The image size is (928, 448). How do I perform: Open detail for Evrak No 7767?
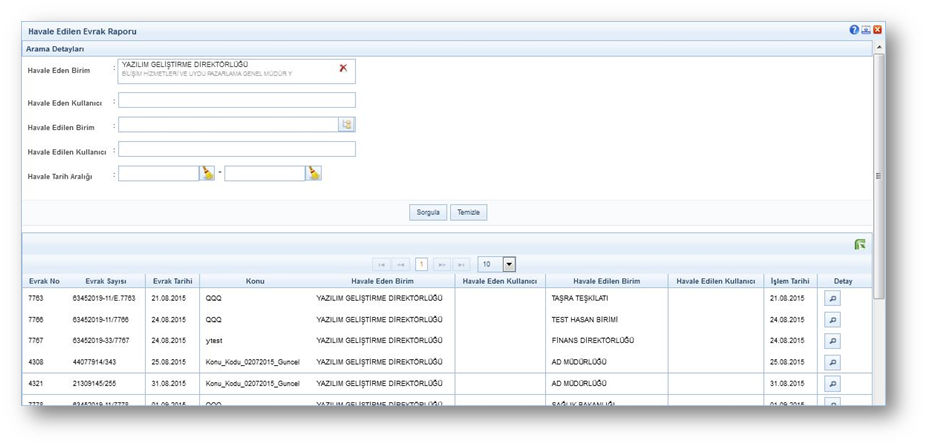click(832, 341)
